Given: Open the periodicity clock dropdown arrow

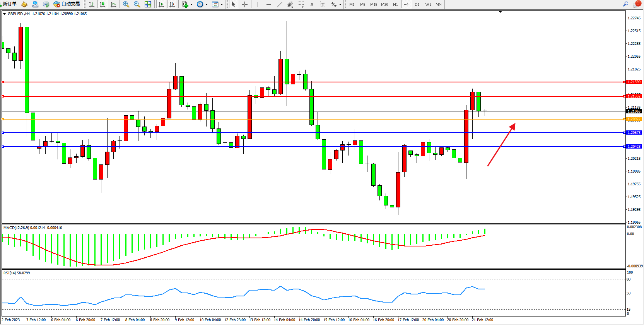Looking at the screenshot, I should 207,5.
